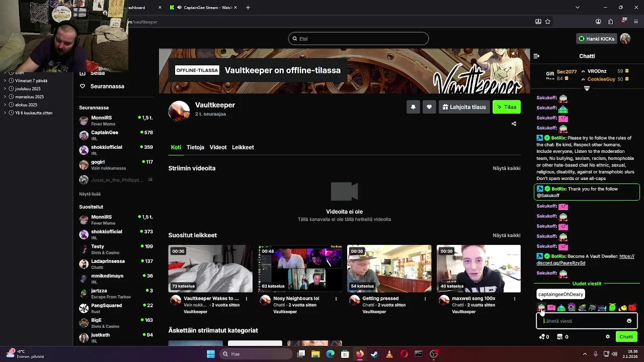
Task: Open chat settings gear icon
Action: [608, 337]
